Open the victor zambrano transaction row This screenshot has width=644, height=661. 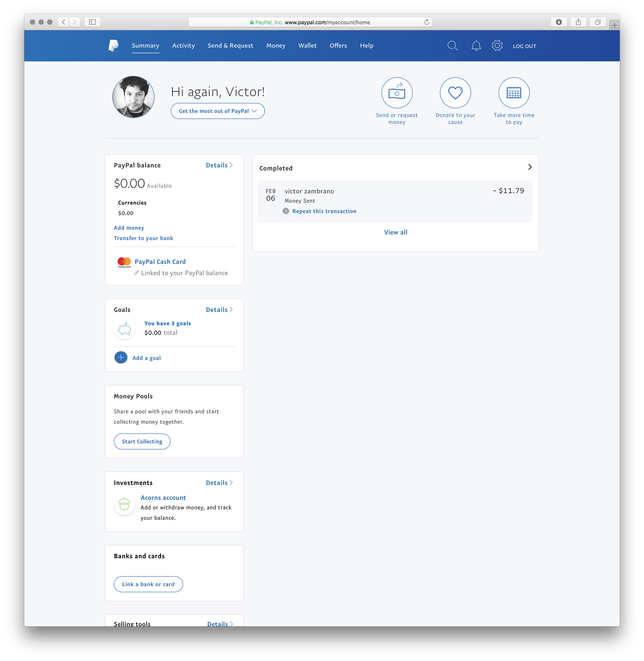point(395,201)
